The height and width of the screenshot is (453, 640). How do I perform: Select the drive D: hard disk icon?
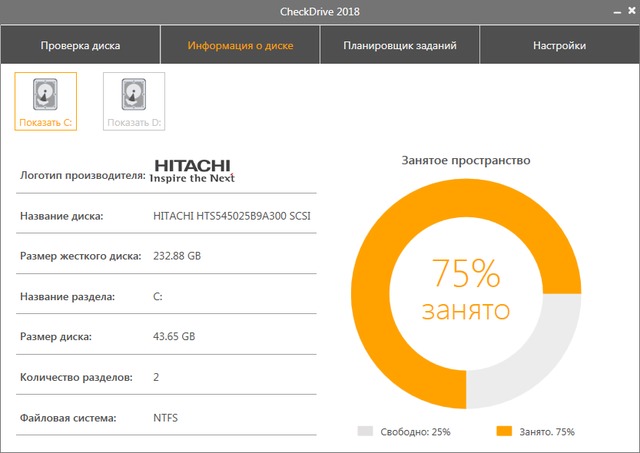[136, 96]
